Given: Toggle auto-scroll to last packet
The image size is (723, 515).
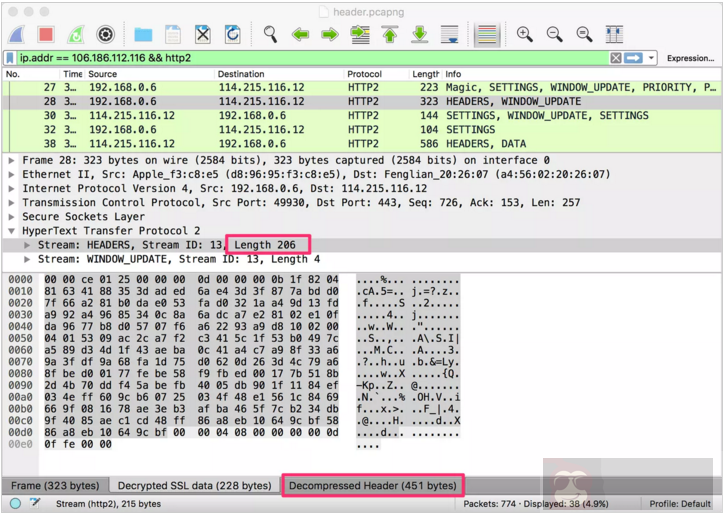Looking at the screenshot, I should click(450, 35).
